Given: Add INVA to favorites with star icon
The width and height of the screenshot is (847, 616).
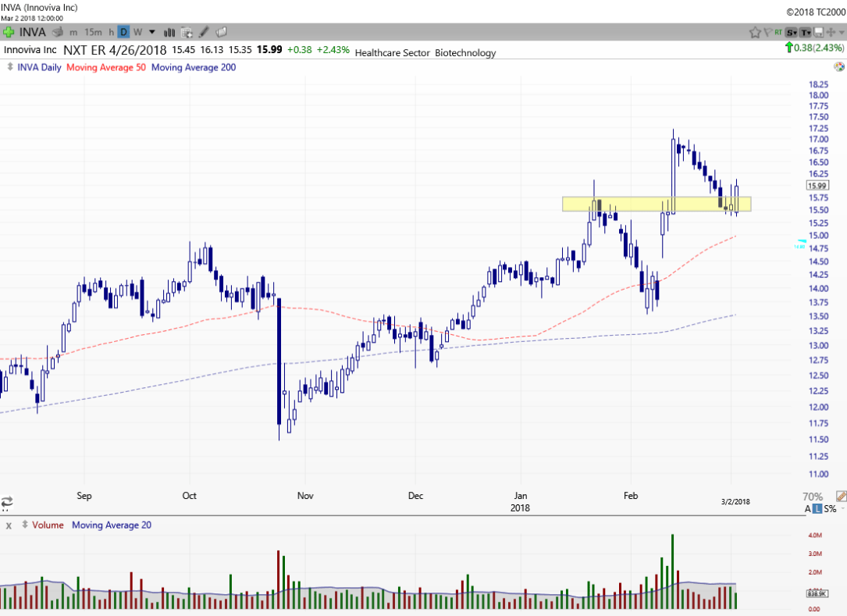Looking at the screenshot, I should tap(755, 32).
